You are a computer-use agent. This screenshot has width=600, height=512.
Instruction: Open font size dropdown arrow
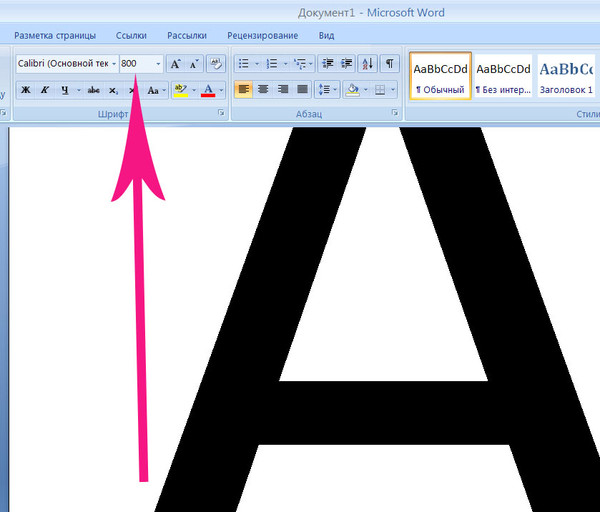coord(158,64)
